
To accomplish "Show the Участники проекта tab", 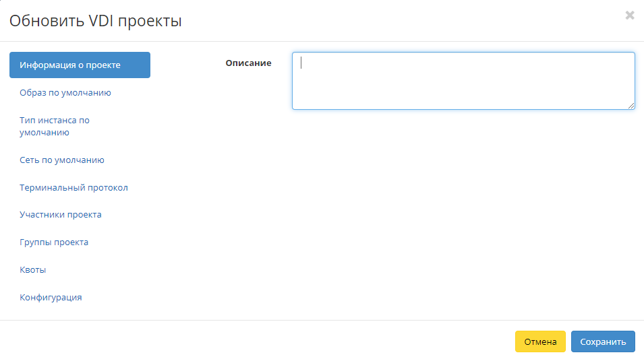I will click(x=61, y=215).
